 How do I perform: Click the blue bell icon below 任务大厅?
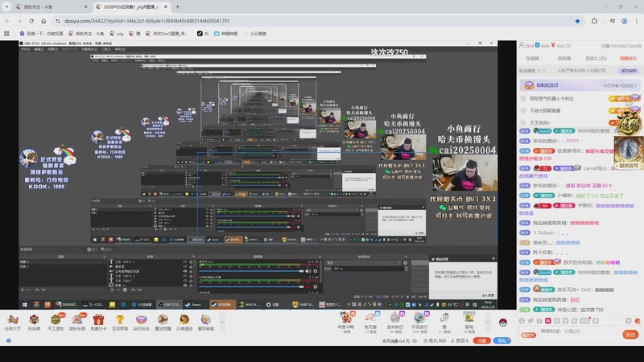click(x=9, y=340)
